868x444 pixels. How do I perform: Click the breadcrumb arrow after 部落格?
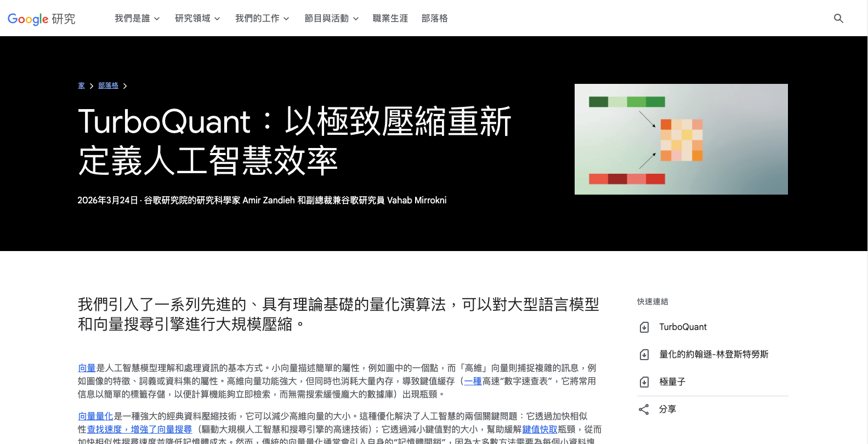125,86
